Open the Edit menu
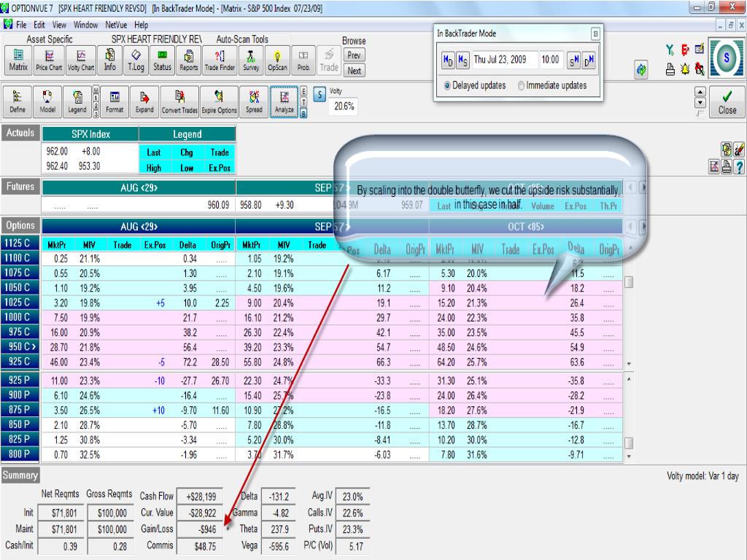 tap(39, 25)
